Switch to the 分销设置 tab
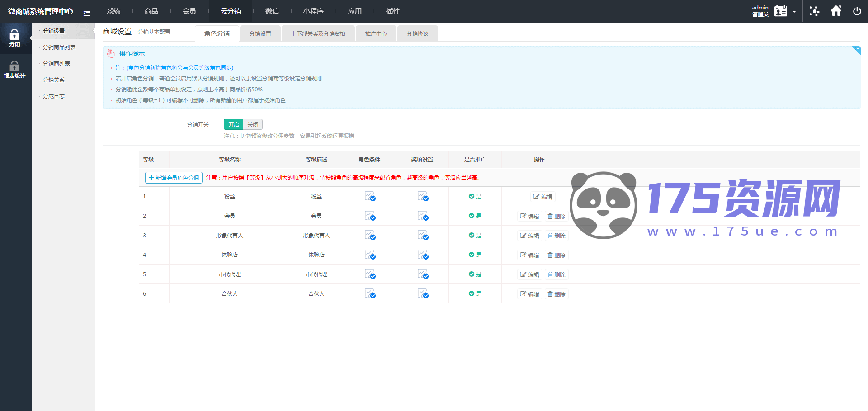 (260, 33)
